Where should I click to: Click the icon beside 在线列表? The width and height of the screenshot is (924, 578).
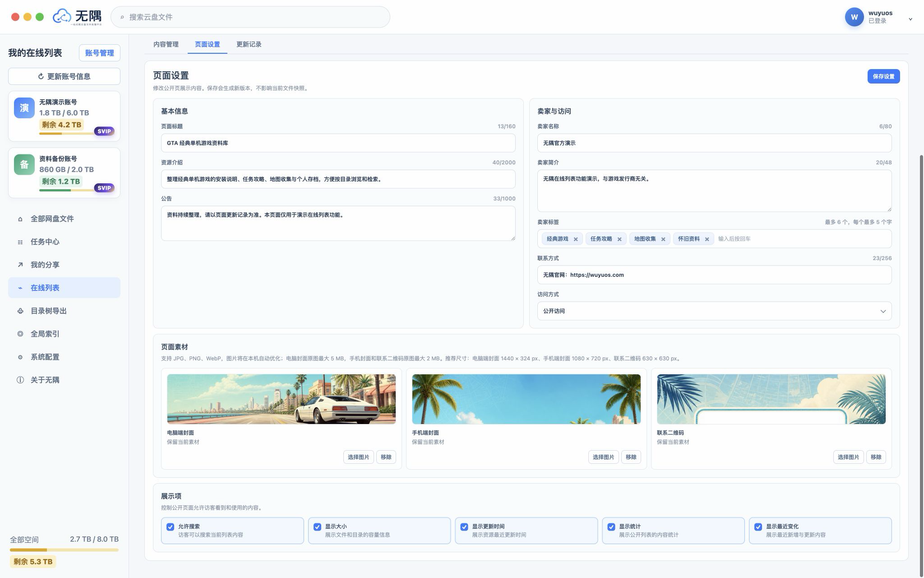[20, 288]
